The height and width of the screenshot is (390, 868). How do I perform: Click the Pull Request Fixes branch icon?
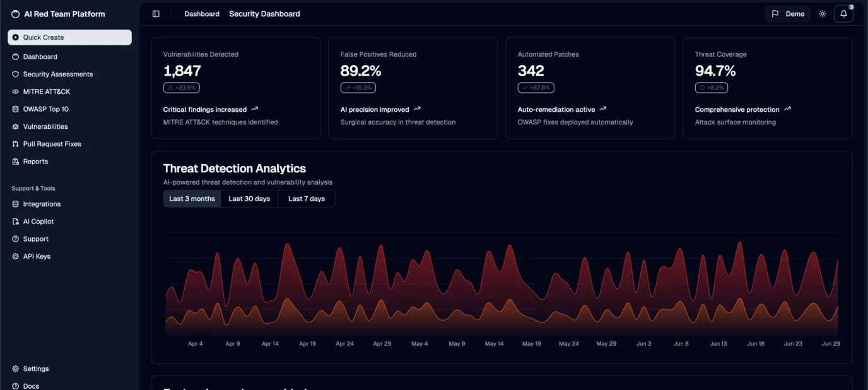pos(15,144)
